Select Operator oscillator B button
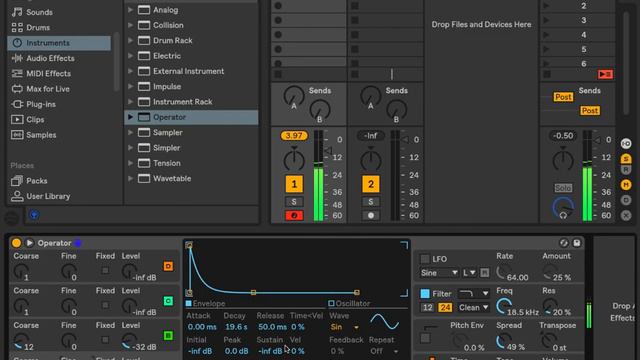The image size is (640, 360). [x=168, y=336]
